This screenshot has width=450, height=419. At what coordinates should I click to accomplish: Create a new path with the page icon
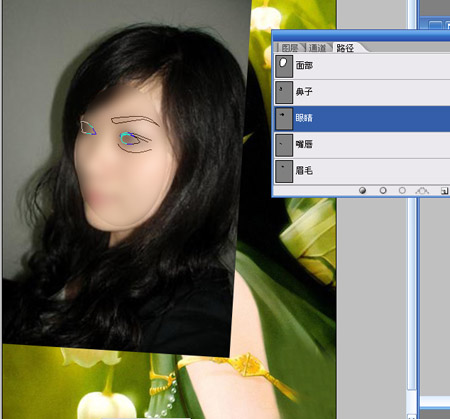pos(444,191)
